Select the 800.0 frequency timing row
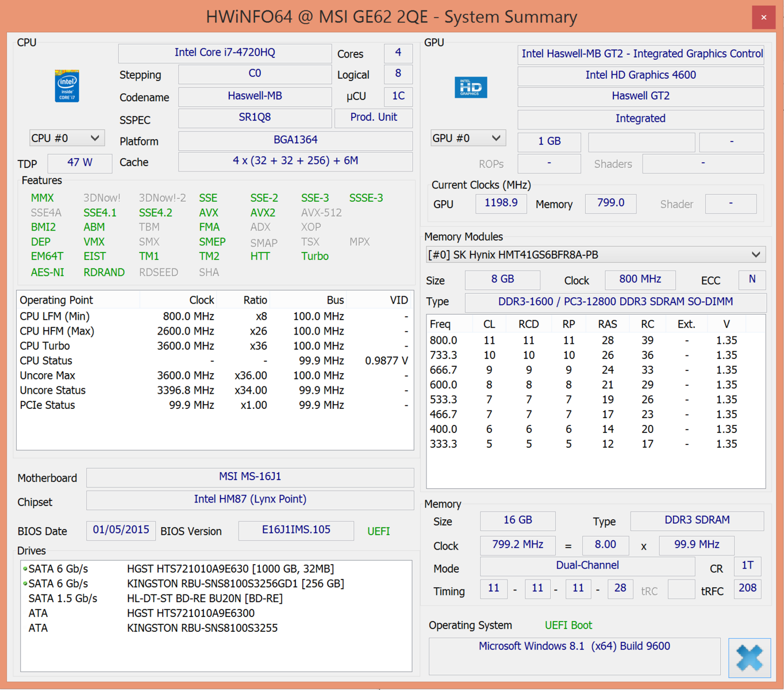This screenshot has width=784, height=690. [595, 340]
